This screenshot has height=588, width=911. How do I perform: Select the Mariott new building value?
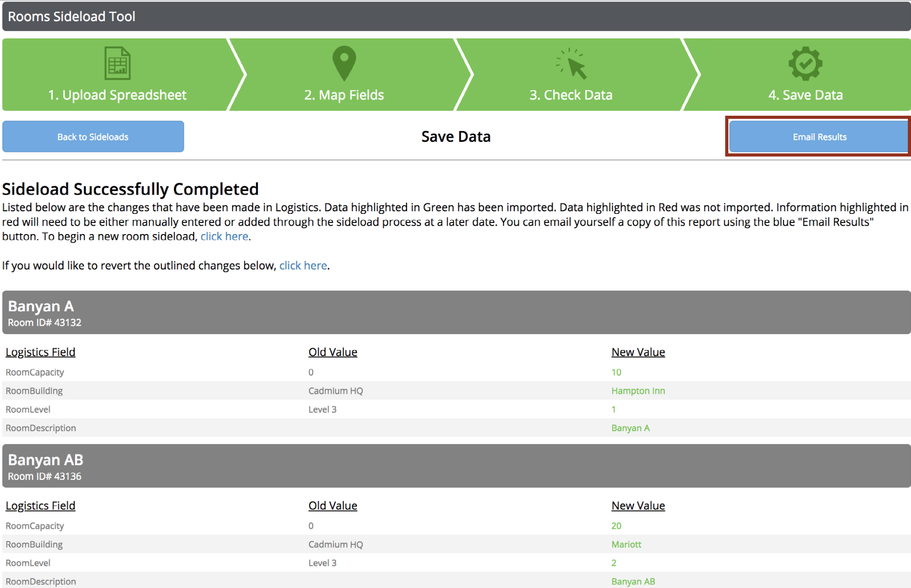coord(626,544)
